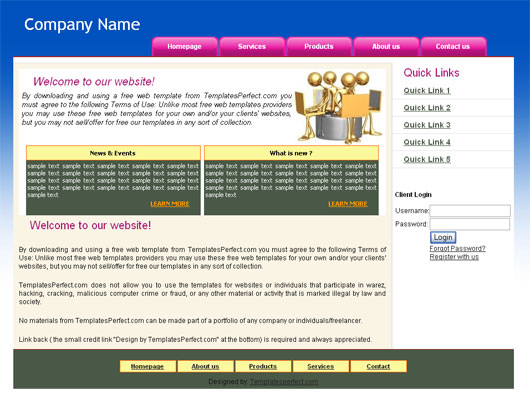Open the Forgot Password? link
Viewport: 530px width, 394px height.
tap(457, 248)
